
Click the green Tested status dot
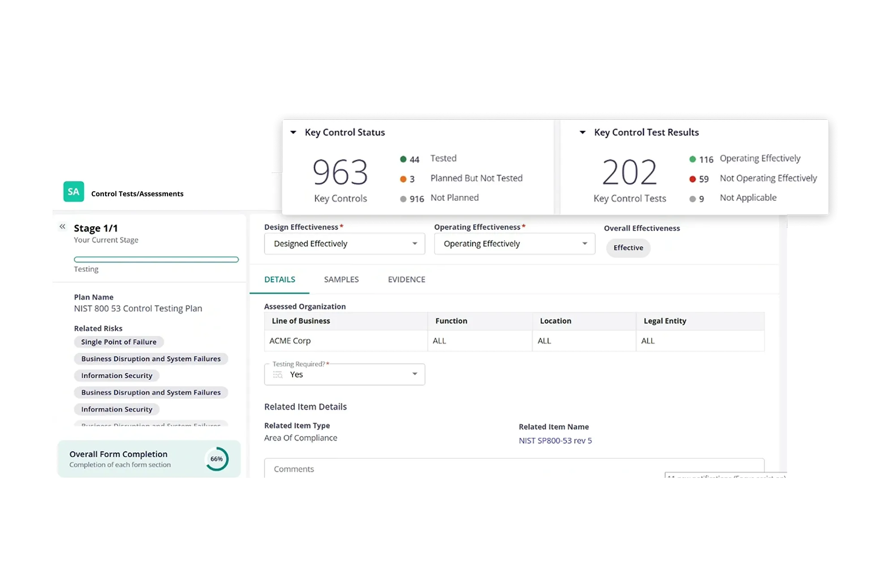pos(403,159)
